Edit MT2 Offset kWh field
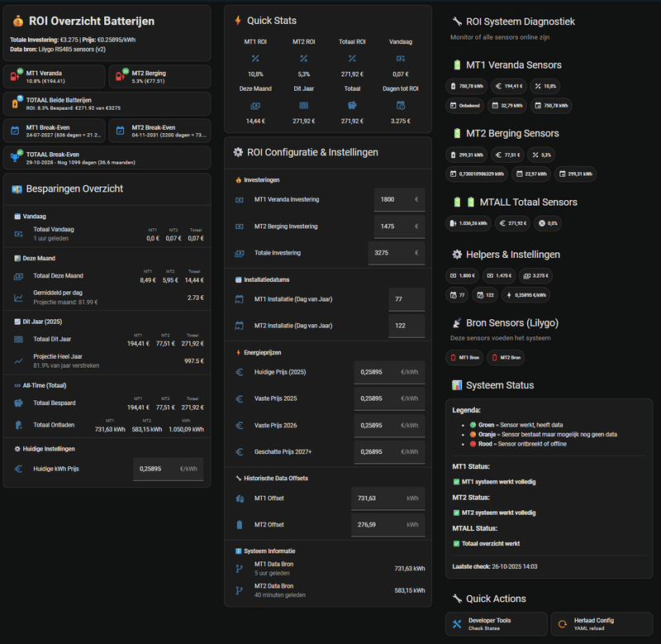This screenshot has height=644, width=661. pyautogui.click(x=388, y=525)
